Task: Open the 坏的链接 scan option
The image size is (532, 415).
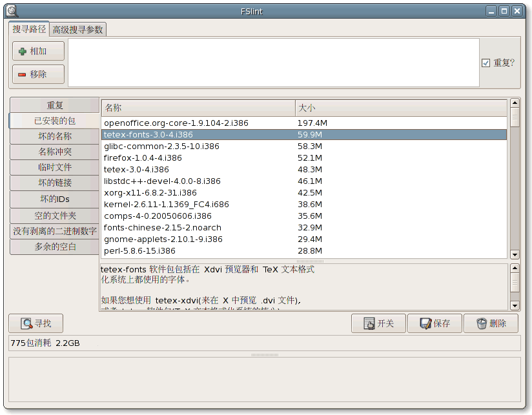Action: coord(54,183)
